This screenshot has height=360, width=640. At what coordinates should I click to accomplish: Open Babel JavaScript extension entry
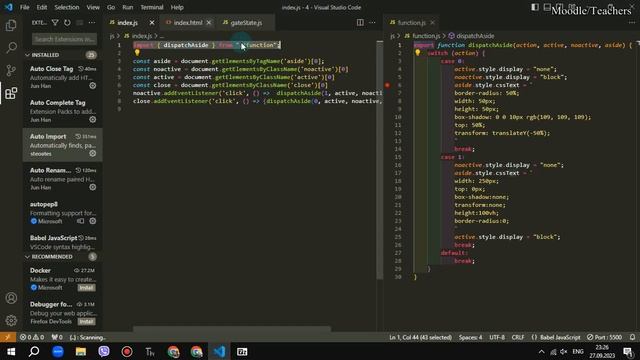point(62,242)
